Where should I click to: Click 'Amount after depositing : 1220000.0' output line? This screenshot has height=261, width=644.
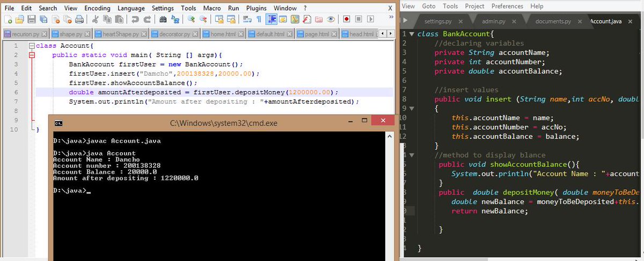click(126, 178)
